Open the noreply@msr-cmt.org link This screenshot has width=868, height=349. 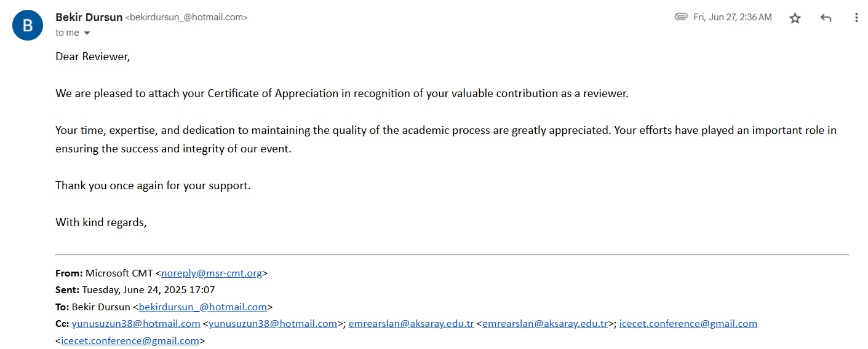[x=212, y=273]
